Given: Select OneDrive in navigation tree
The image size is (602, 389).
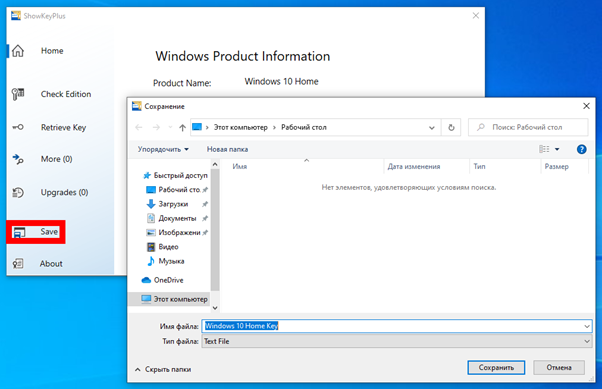Looking at the screenshot, I should (162, 280).
